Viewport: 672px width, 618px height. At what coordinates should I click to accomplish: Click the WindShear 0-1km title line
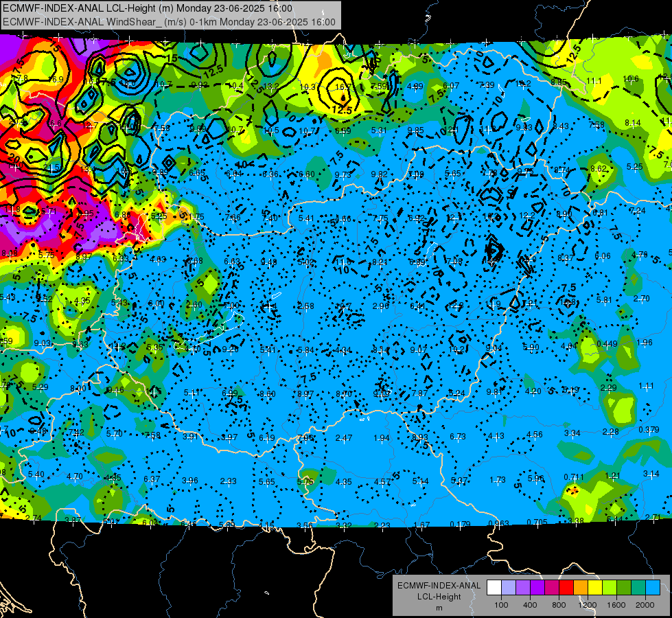click(169, 22)
